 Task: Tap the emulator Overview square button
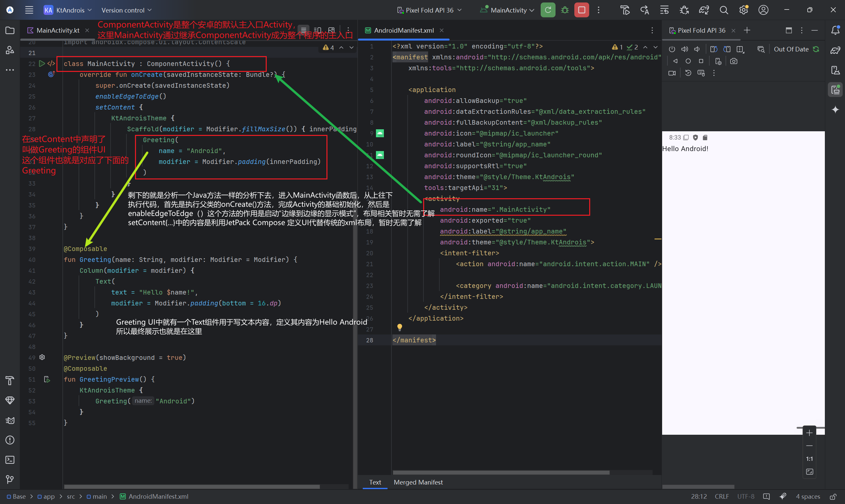[701, 61]
